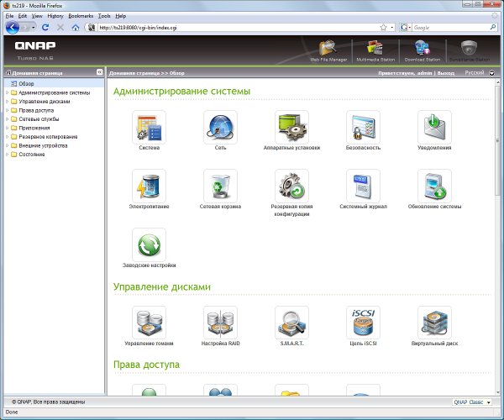Expand Приложения tree folder
The image size is (504, 420).
click(x=7, y=128)
